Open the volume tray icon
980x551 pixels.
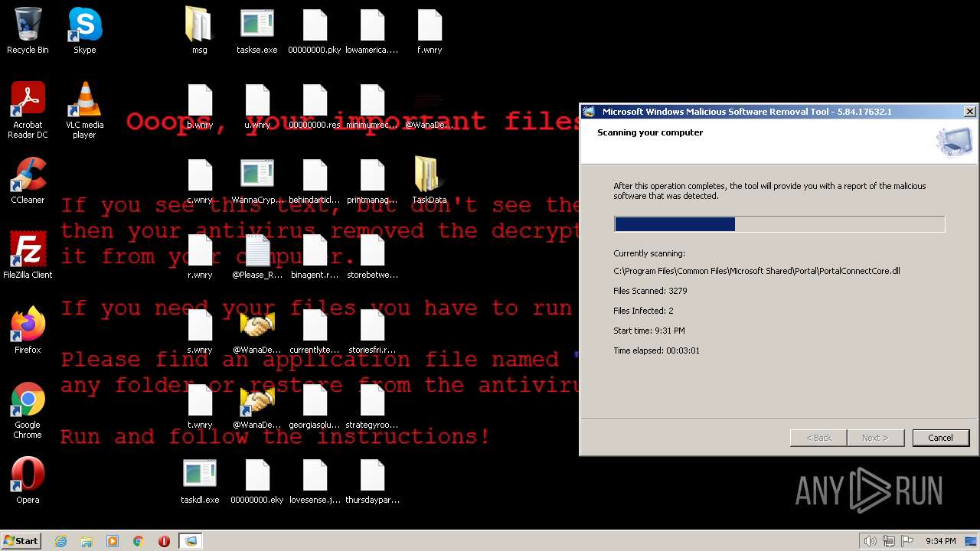[871, 541]
